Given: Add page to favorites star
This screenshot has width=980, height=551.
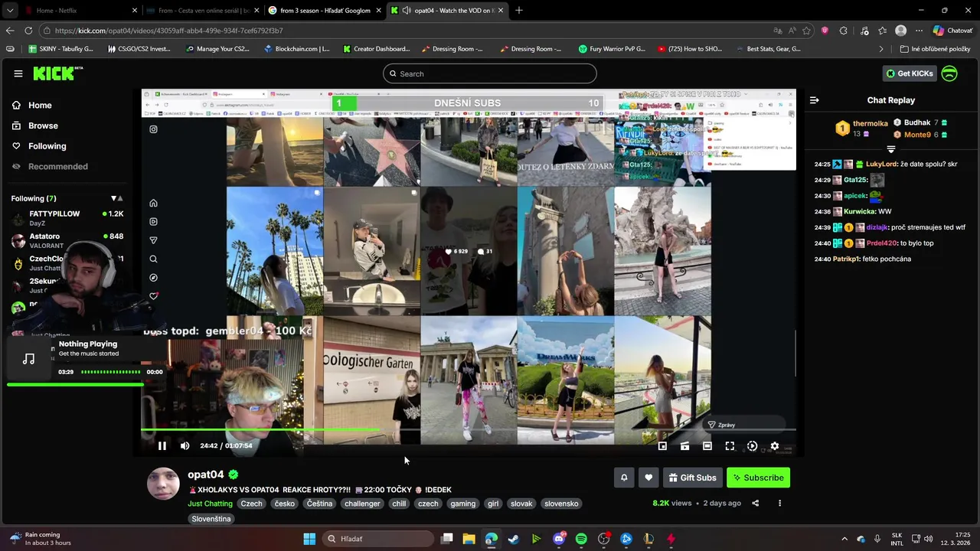Looking at the screenshot, I should 806,31.
